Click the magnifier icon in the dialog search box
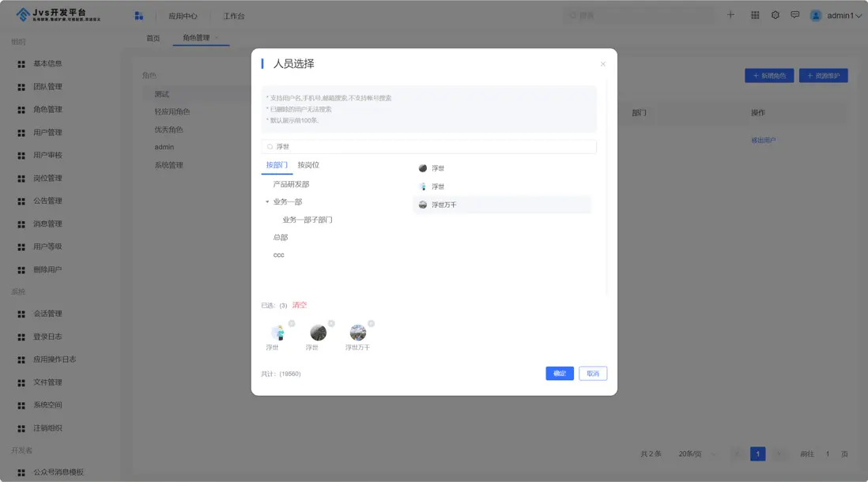 click(271, 146)
